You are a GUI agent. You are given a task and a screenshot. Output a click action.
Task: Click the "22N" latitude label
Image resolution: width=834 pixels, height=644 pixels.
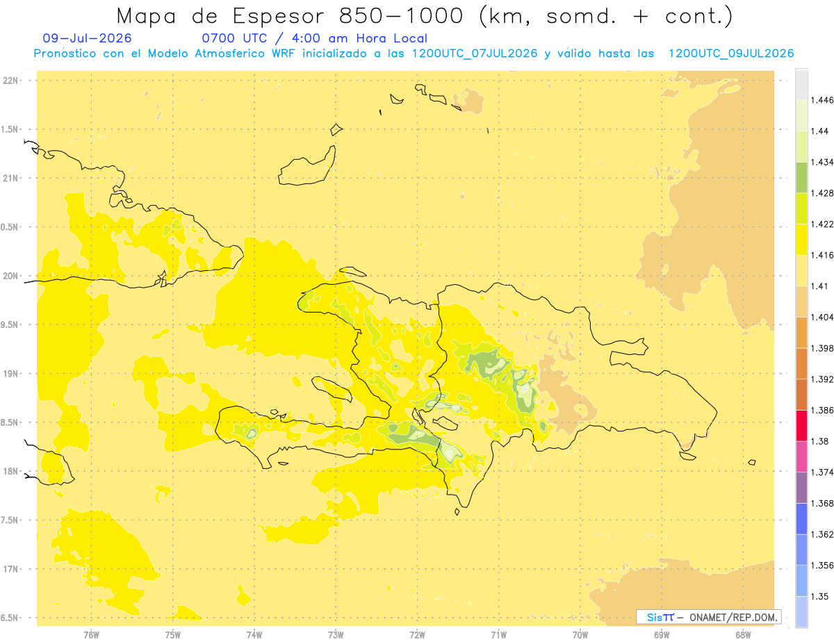pyautogui.click(x=12, y=81)
